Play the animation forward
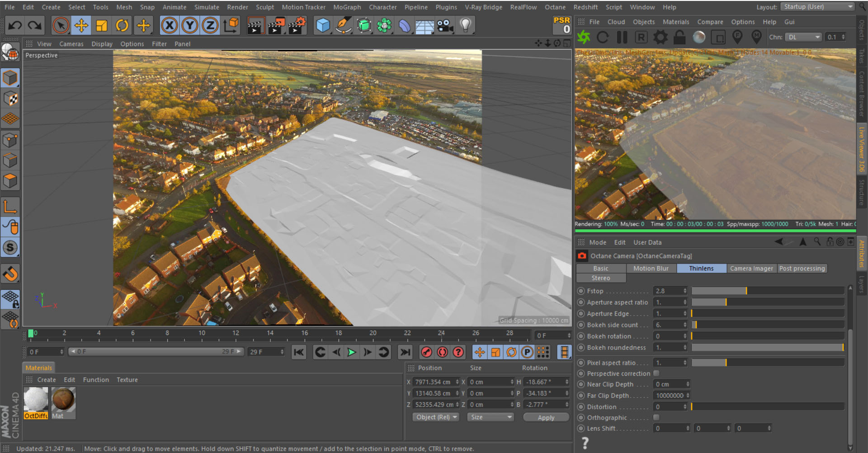The image size is (868, 453). click(351, 352)
